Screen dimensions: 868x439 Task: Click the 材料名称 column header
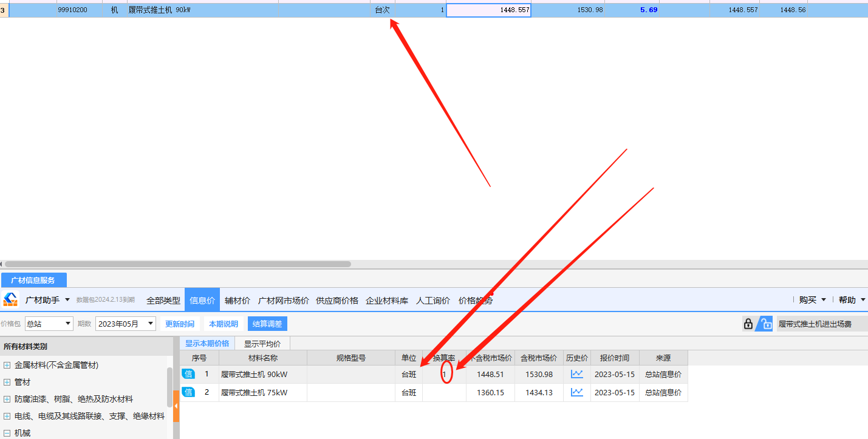tap(263, 358)
